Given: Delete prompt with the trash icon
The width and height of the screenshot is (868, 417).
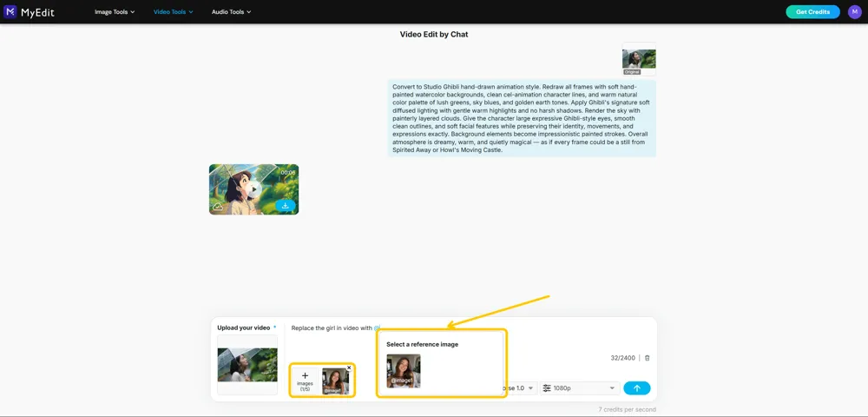Looking at the screenshot, I should coord(648,358).
